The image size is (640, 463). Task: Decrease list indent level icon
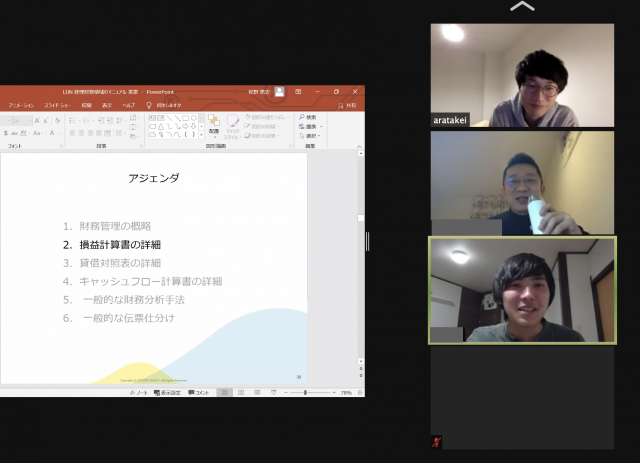(x=100, y=120)
